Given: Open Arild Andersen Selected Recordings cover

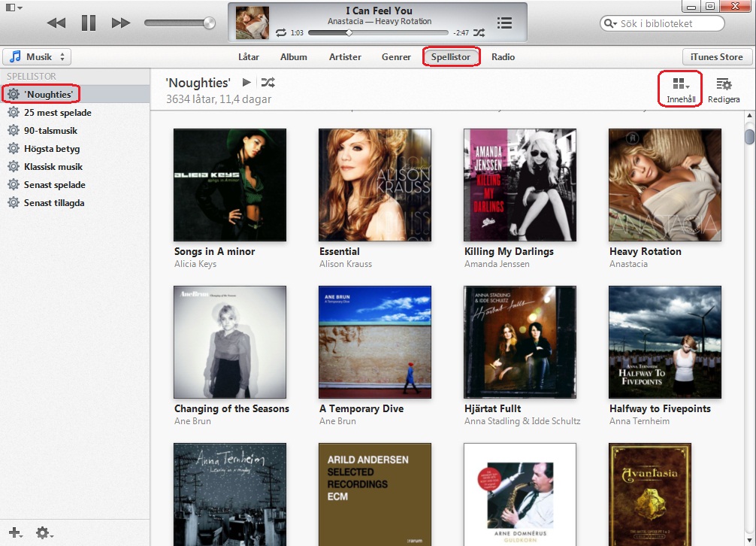Looking at the screenshot, I should click(375, 494).
